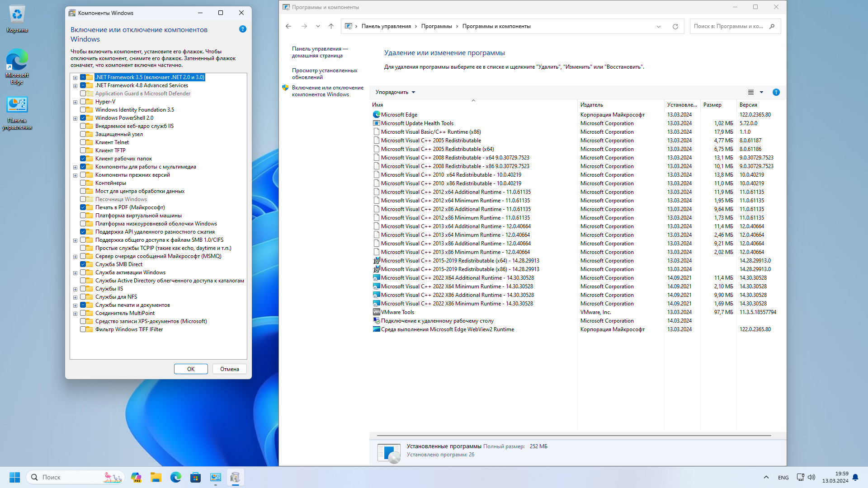The image size is (868, 488).
Task: Expand Службы печати и документов node
Action: pos(75,305)
